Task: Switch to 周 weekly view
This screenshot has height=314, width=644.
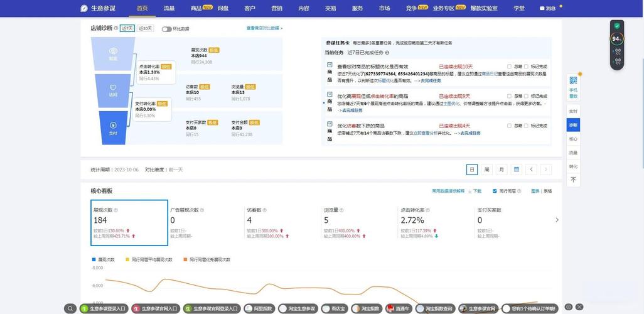Action: (x=486, y=170)
